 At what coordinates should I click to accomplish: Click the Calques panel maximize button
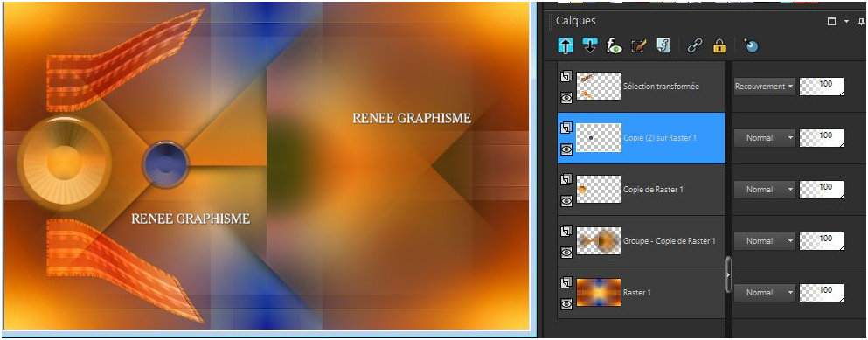tap(831, 22)
